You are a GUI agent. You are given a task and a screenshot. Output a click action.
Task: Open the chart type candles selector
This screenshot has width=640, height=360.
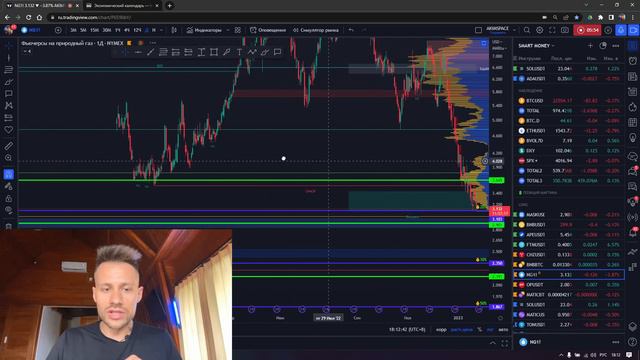[x=174, y=30]
